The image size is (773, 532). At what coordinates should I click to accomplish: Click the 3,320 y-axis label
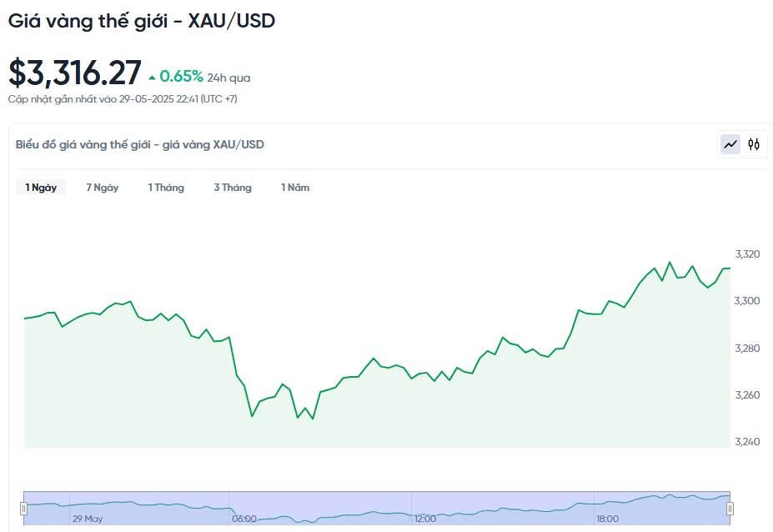coord(746,253)
